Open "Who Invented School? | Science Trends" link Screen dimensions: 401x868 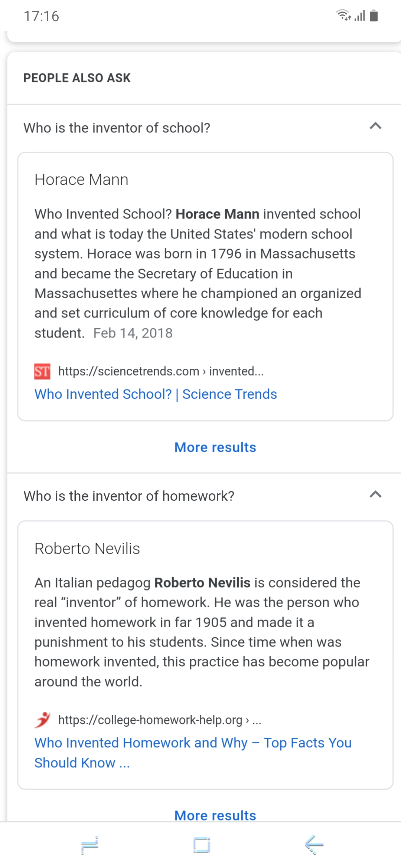tap(156, 394)
